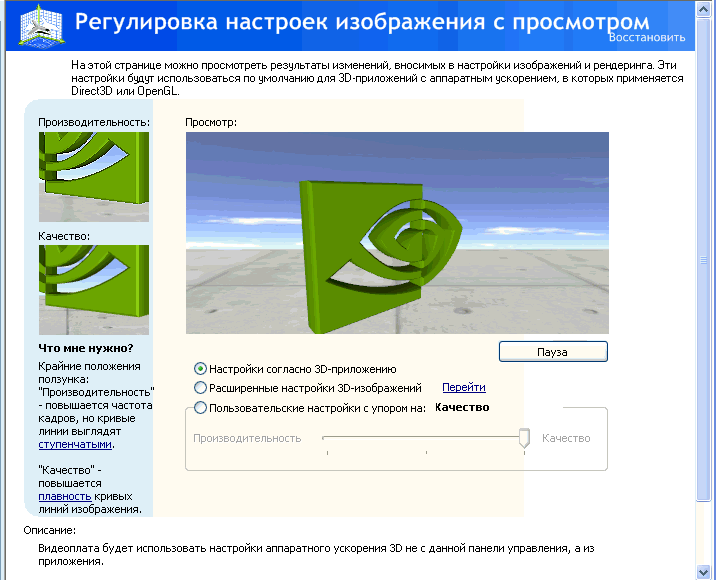Enable 'Пользовательские настройки с упором на' option
716x580 pixels.
201,408
